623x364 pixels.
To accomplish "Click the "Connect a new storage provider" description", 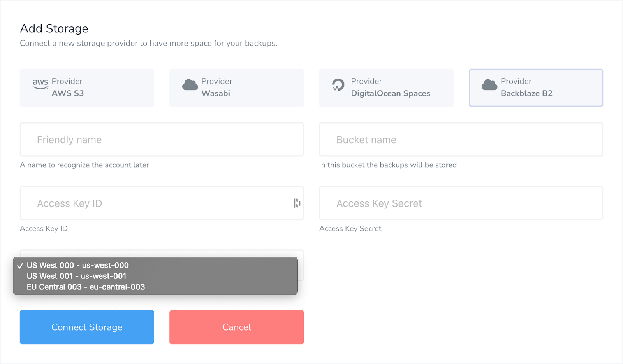I will point(148,43).
